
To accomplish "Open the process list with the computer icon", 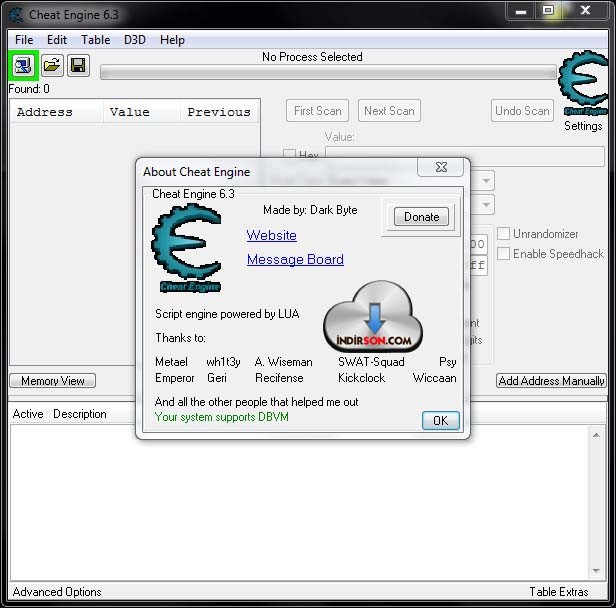I will (23, 66).
